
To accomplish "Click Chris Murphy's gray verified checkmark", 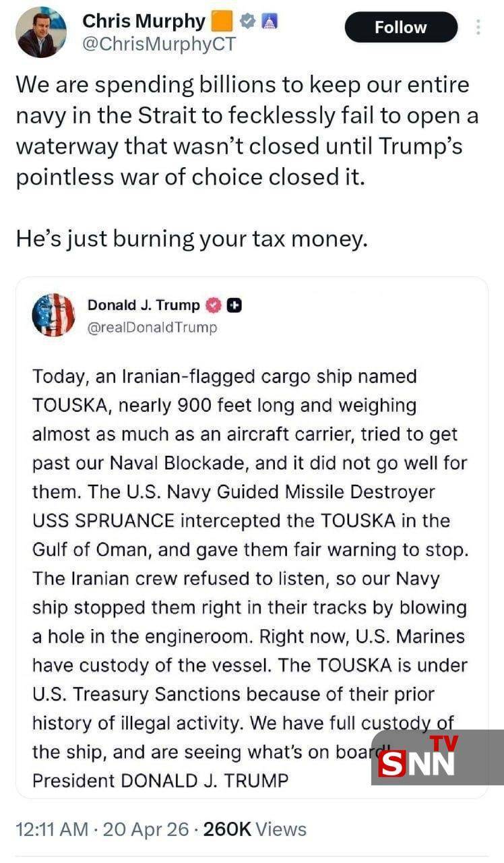I will coord(247,22).
